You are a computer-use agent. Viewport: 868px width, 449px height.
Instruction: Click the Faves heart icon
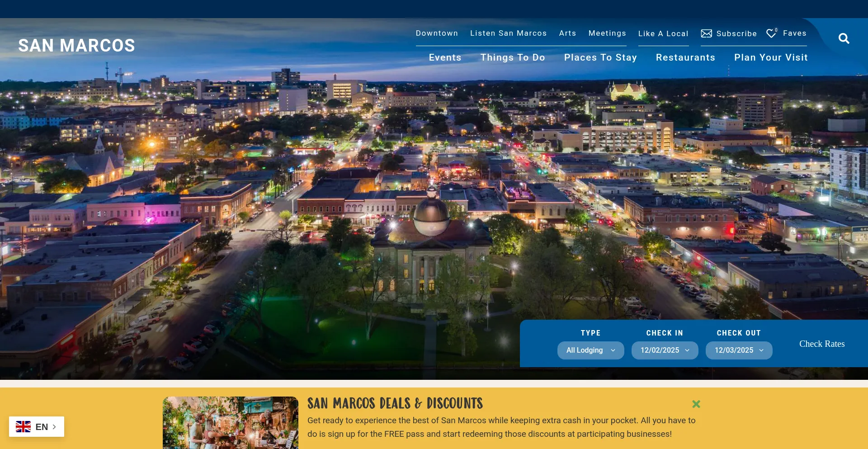[771, 33]
